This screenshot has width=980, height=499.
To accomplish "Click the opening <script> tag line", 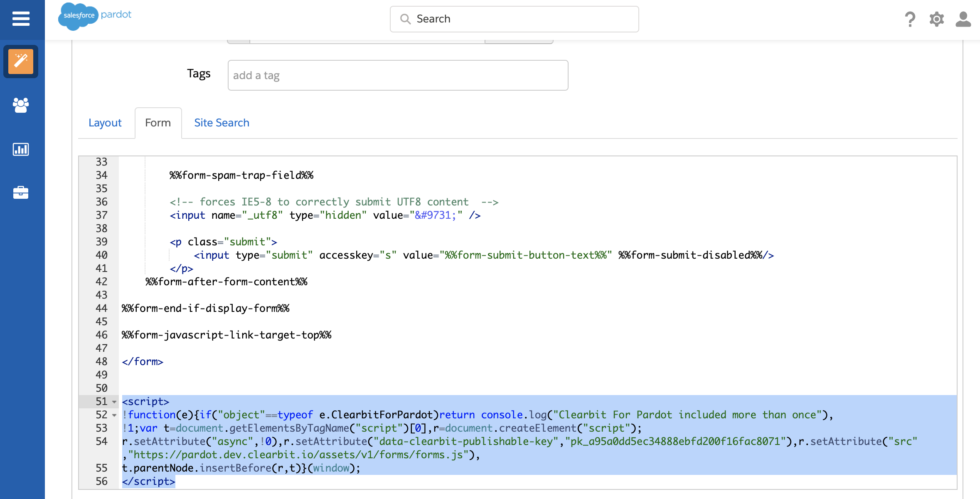I will point(145,401).
